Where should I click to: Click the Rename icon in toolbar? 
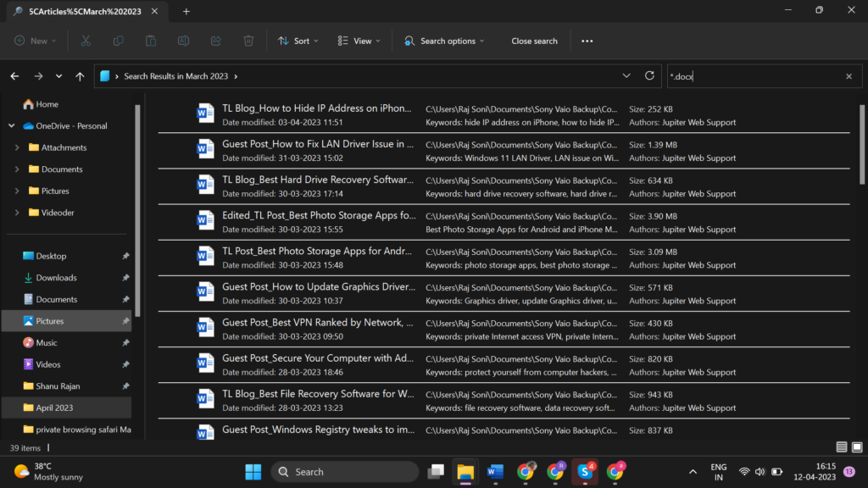click(x=183, y=41)
